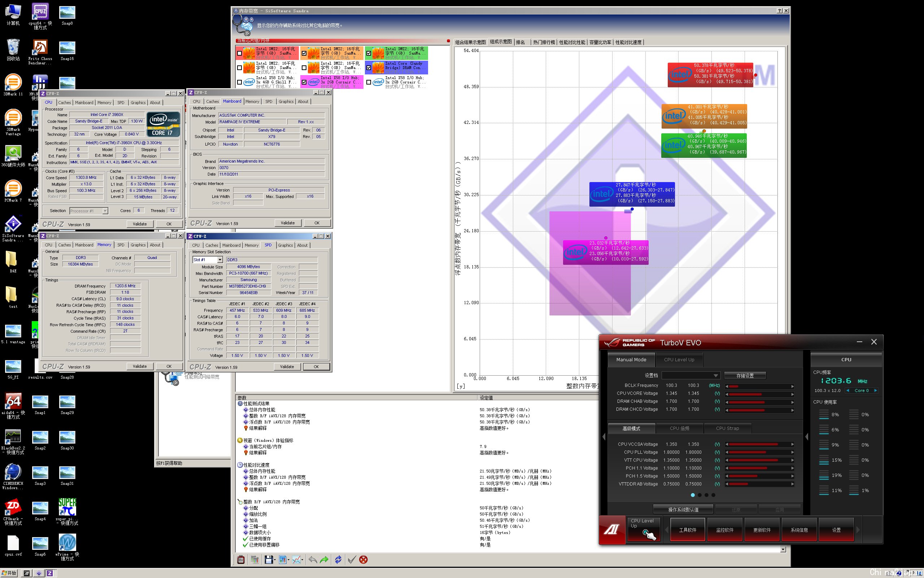
Task: Check the second-row left Intel DMI2 checkbox
Action: (x=239, y=68)
